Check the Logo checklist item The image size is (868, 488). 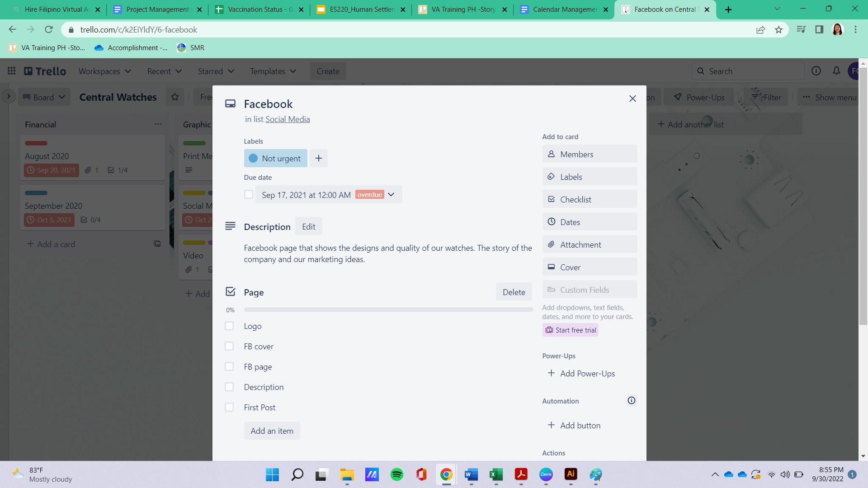[229, 326]
